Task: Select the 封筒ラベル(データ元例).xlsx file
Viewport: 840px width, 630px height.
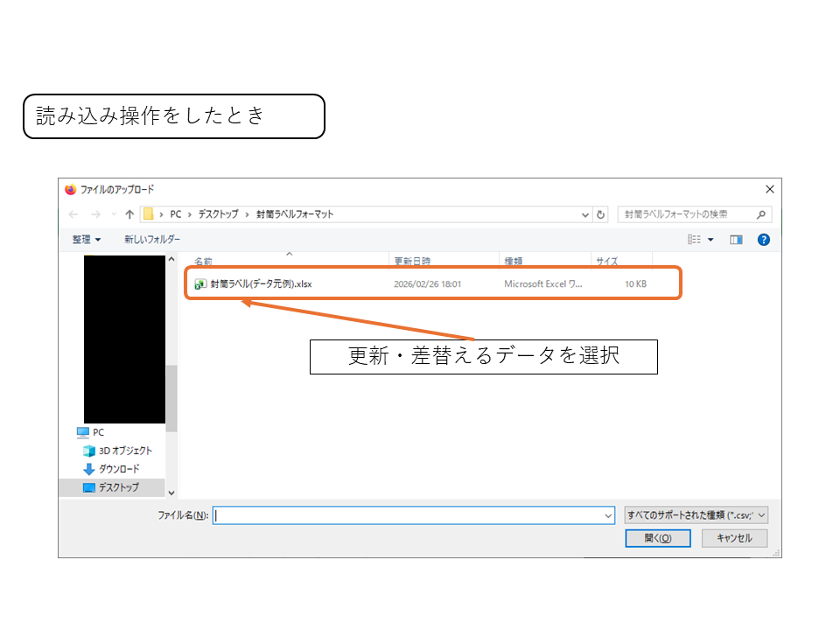Action: pyautogui.click(x=261, y=284)
